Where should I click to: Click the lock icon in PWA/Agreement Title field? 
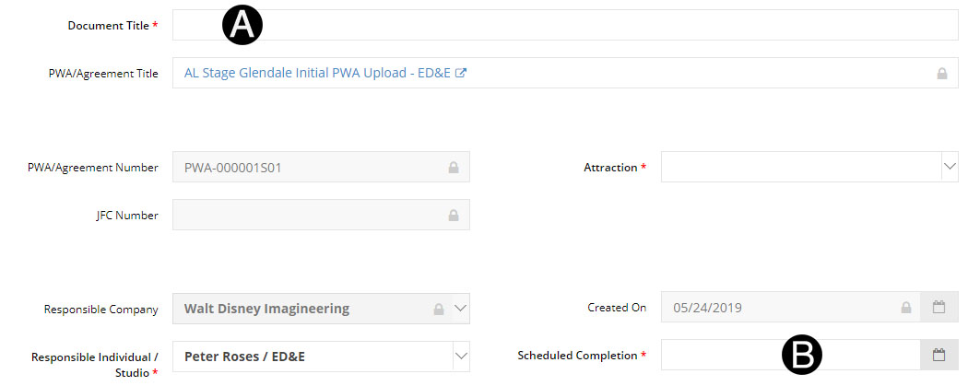click(x=942, y=74)
